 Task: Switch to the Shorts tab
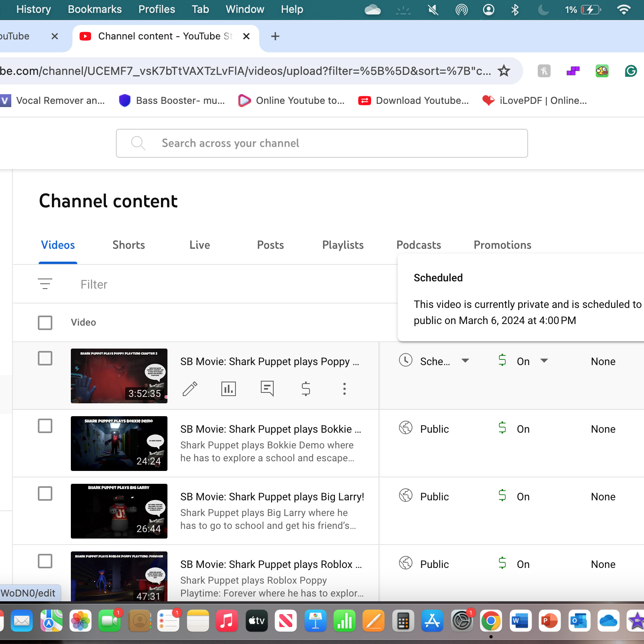pyautogui.click(x=128, y=245)
